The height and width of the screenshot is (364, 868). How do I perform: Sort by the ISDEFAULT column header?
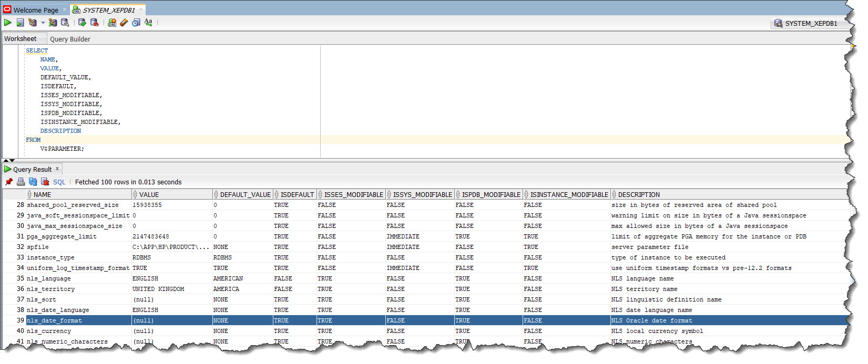click(x=295, y=194)
